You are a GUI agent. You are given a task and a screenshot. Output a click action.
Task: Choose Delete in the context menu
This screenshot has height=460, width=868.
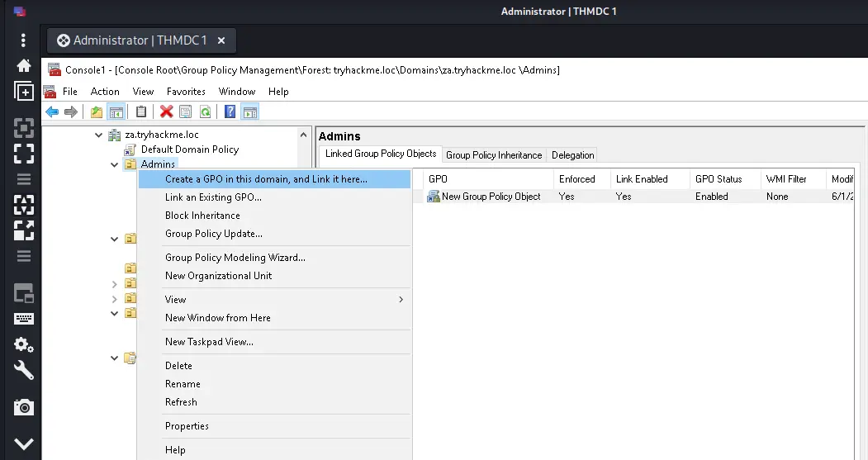[274, 366]
